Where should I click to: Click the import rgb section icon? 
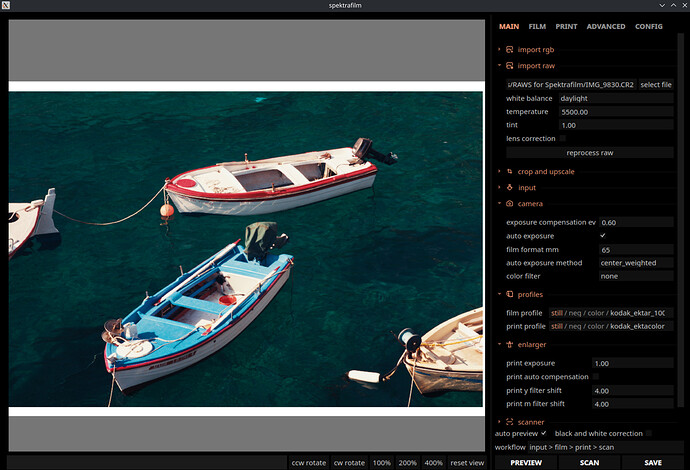tap(510, 49)
